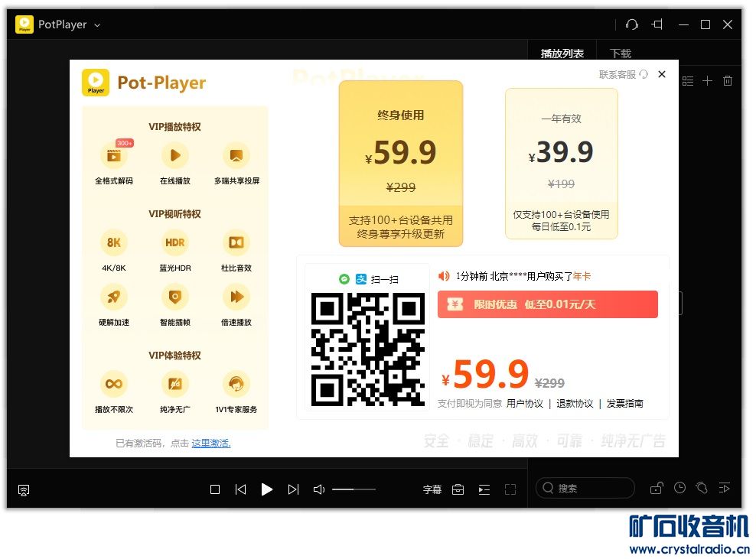
Task: Click the speaker announcement icon
Action: coord(444,276)
